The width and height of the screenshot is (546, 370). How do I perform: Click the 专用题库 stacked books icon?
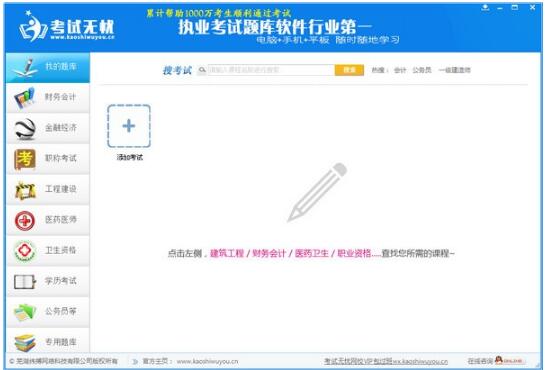click(x=25, y=343)
